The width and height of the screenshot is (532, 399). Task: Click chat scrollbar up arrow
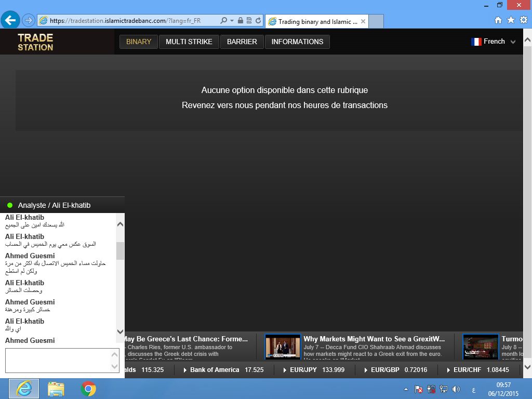click(120, 224)
